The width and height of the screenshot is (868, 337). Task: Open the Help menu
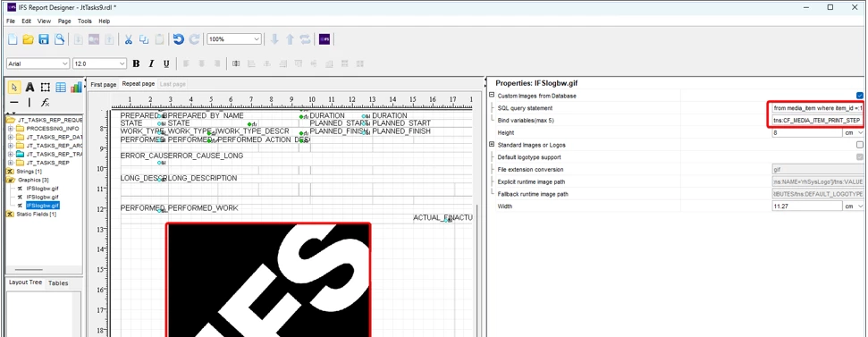tap(104, 21)
